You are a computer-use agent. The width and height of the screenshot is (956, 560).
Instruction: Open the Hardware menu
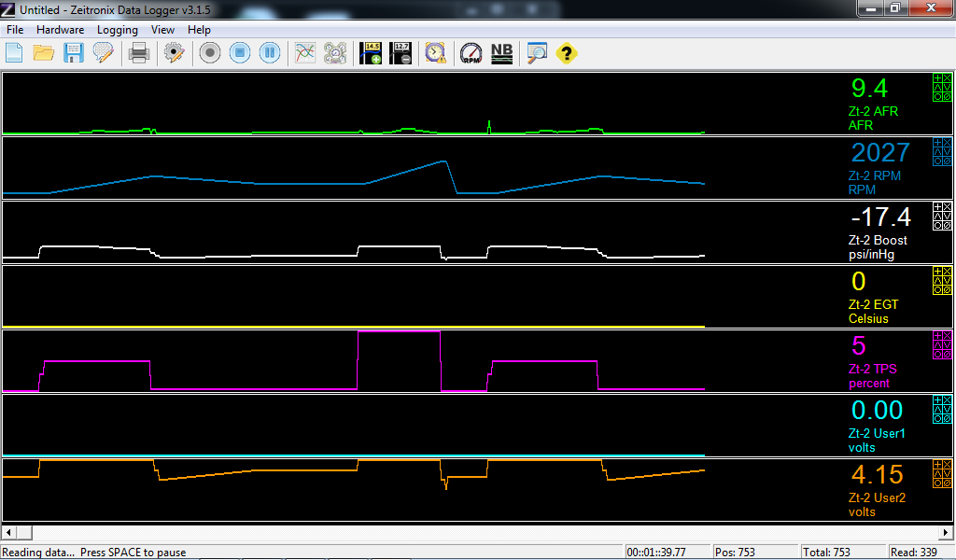click(61, 30)
